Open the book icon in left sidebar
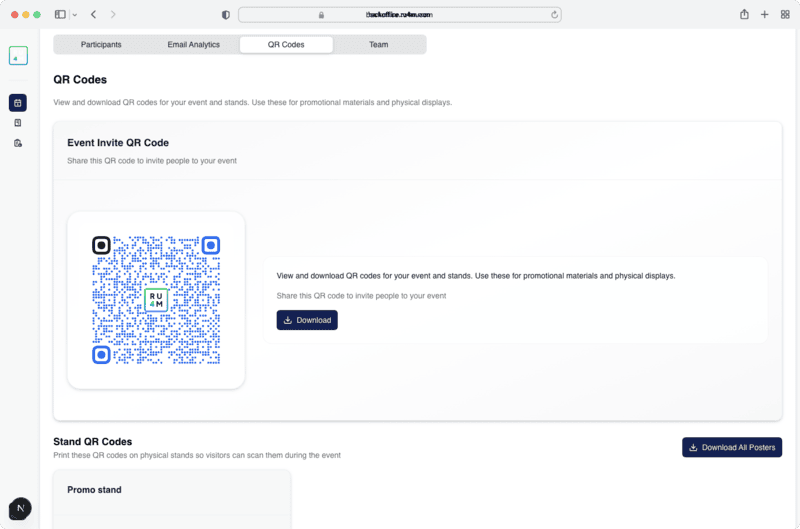Image resolution: width=800 pixels, height=529 pixels. click(x=18, y=123)
